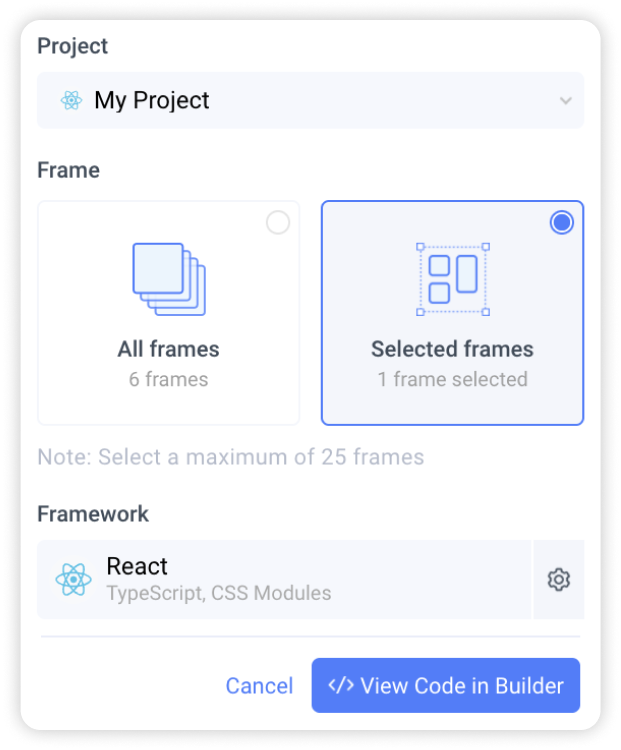621x750 pixels.
Task: Open framework settings gear icon
Action: [559, 579]
